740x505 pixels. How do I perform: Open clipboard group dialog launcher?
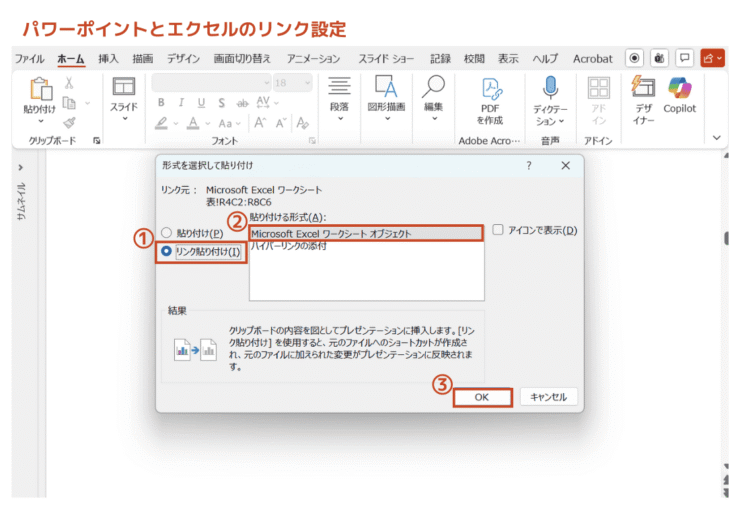click(x=97, y=140)
